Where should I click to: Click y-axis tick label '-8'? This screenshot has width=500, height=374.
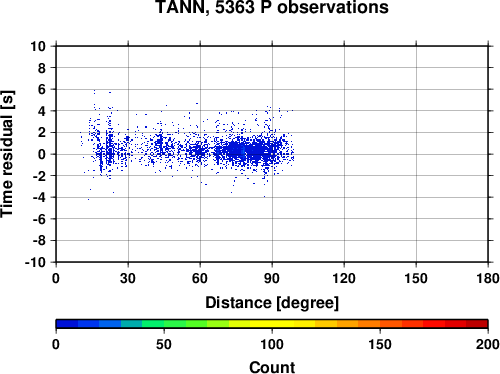click(x=39, y=241)
